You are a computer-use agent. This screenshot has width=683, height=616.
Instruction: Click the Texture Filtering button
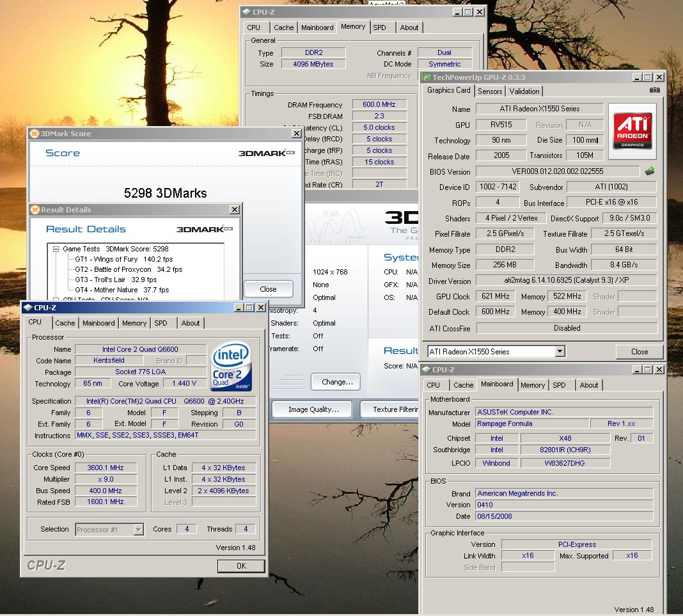coord(390,409)
